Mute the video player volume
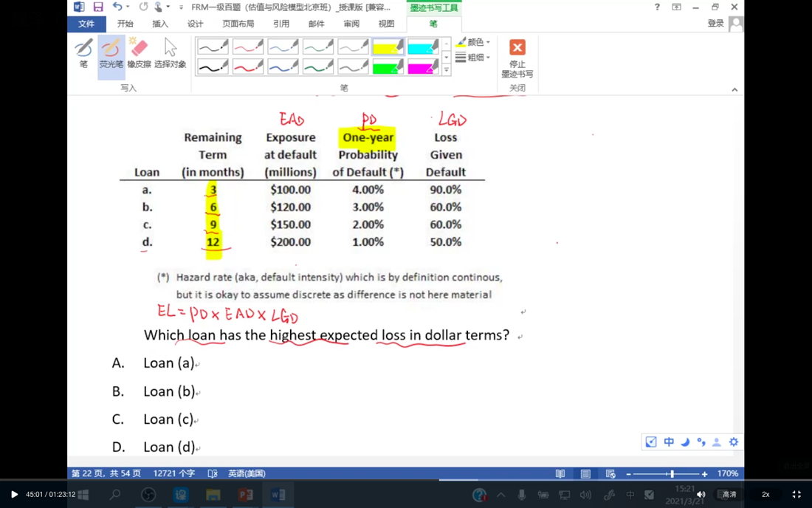The image size is (812, 508). [701, 495]
